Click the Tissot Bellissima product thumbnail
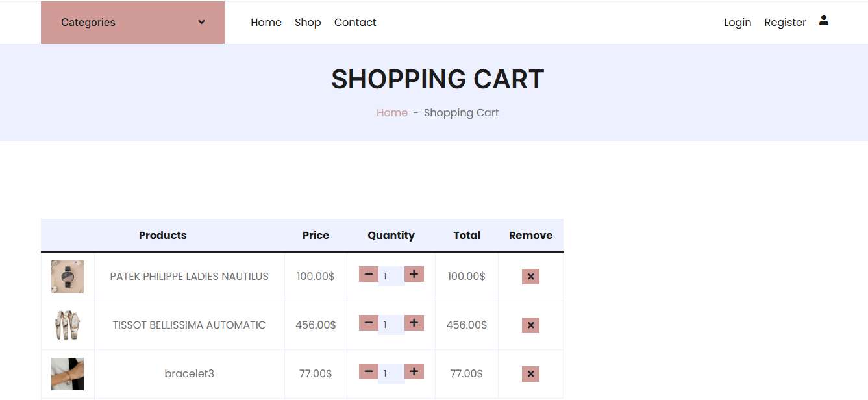Screen dimensions: 868x400 (x=68, y=325)
